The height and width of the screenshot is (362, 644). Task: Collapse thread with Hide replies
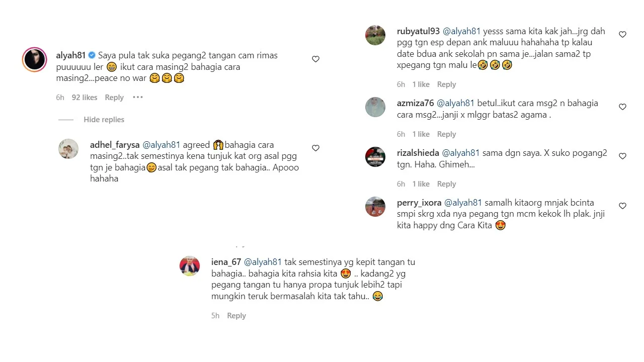[104, 120]
